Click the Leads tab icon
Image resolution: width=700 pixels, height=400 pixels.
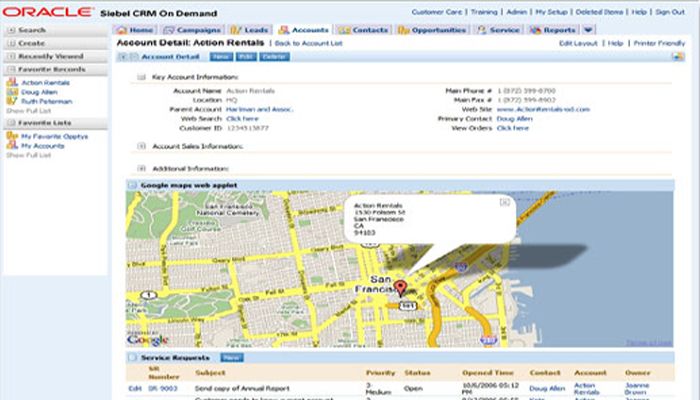[235, 30]
